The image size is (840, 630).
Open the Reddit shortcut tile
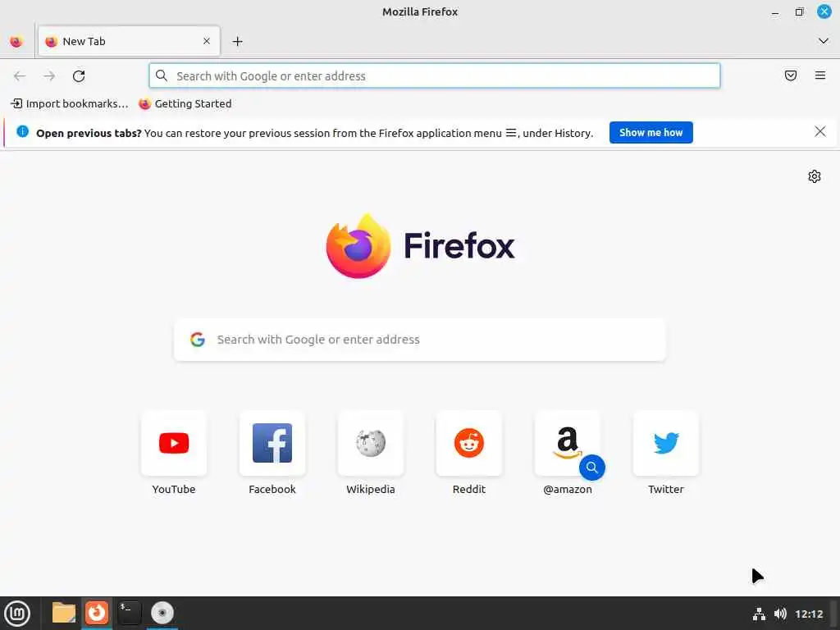pyautogui.click(x=468, y=443)
